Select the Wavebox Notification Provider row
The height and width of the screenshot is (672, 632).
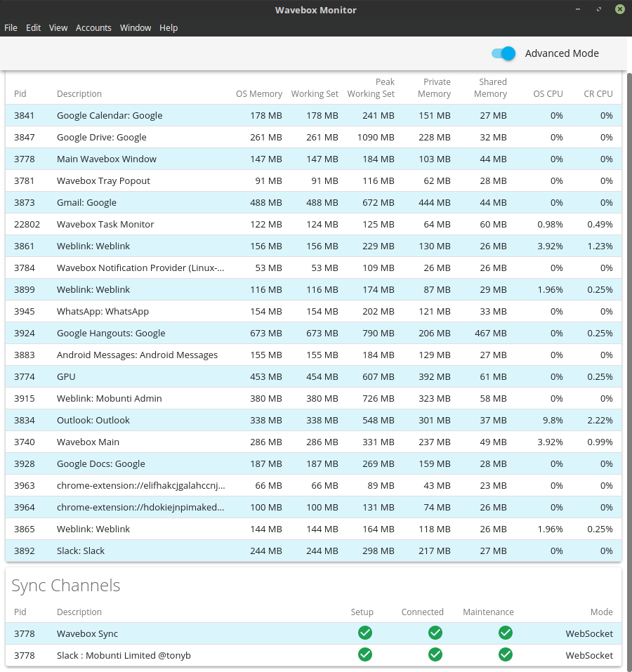(x=313, y=268)
